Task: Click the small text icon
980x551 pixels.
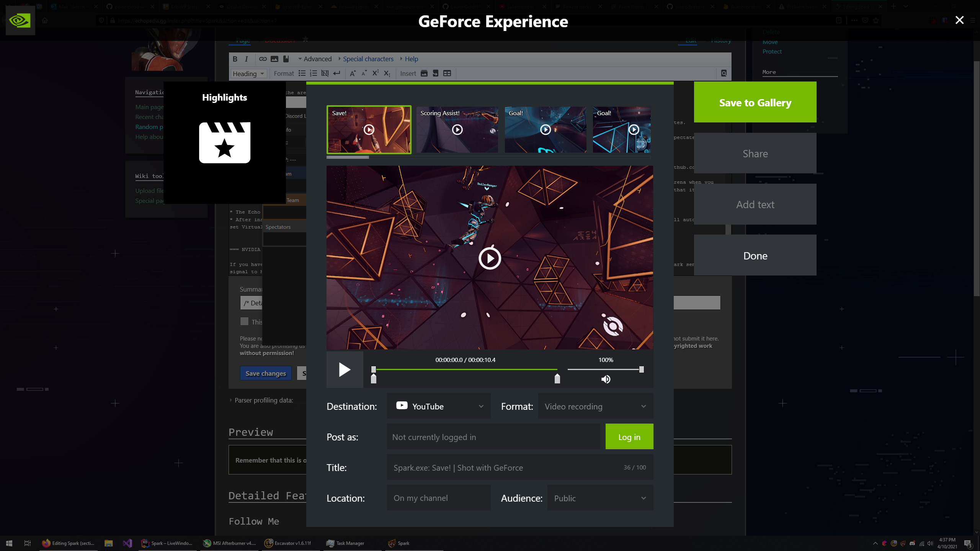Action: pos(364,73)
